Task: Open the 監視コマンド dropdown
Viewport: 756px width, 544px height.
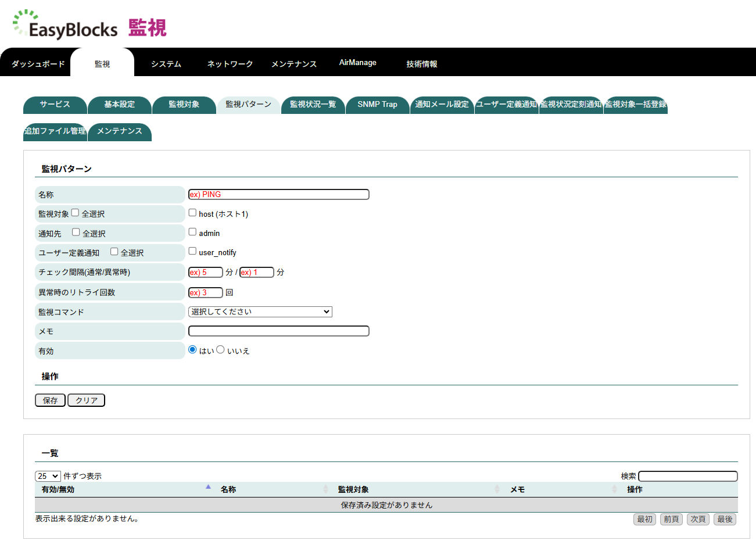Action: point(260,312)
